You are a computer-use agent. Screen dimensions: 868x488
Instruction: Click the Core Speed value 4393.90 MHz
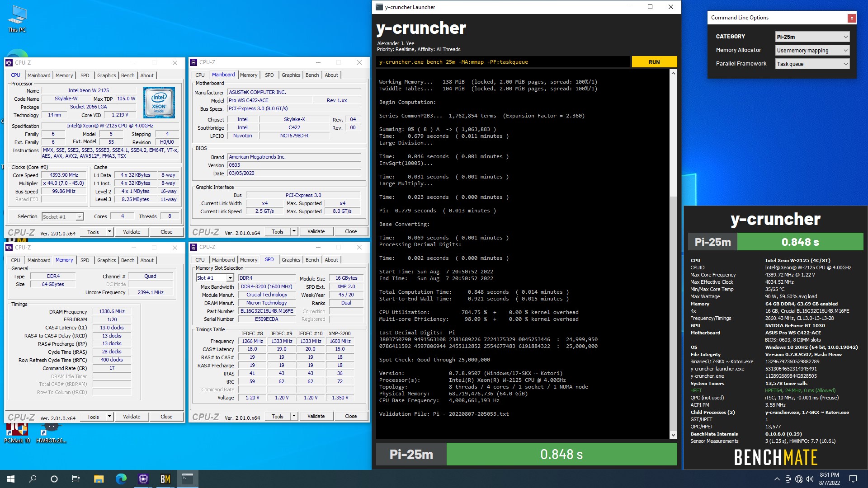click(x=64, y=175)
